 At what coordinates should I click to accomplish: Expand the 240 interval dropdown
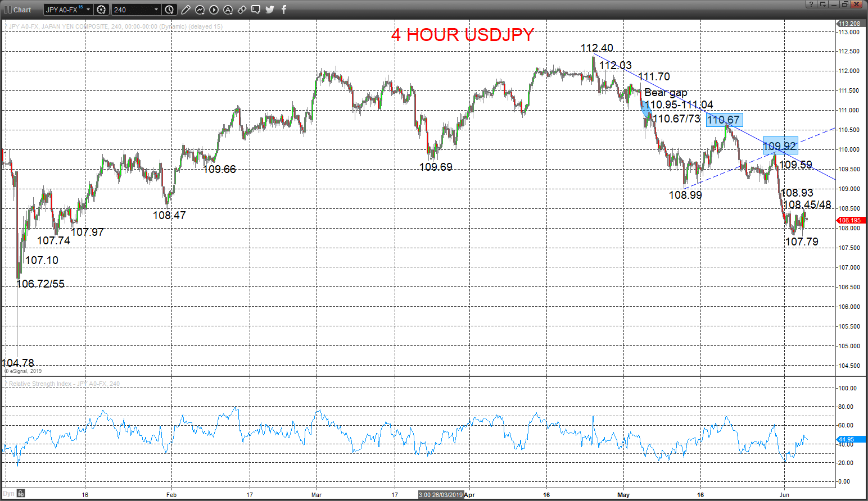(156, 10)
